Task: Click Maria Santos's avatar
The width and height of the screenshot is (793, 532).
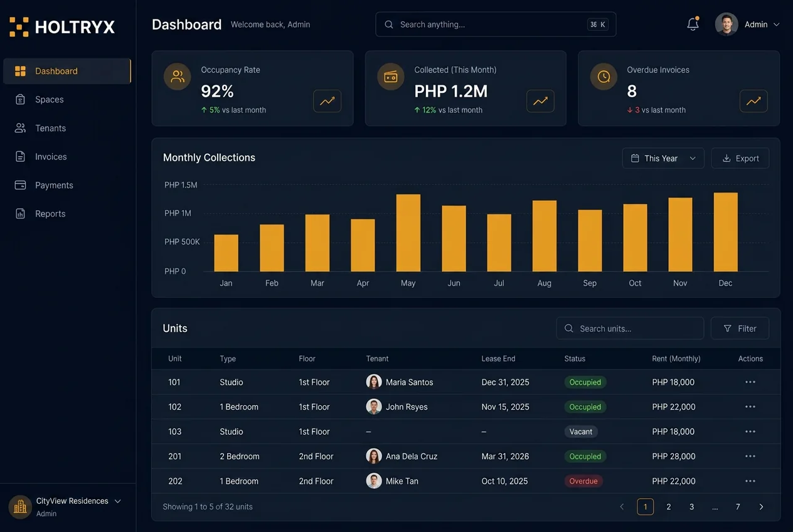Action: [x=374, y=382]
